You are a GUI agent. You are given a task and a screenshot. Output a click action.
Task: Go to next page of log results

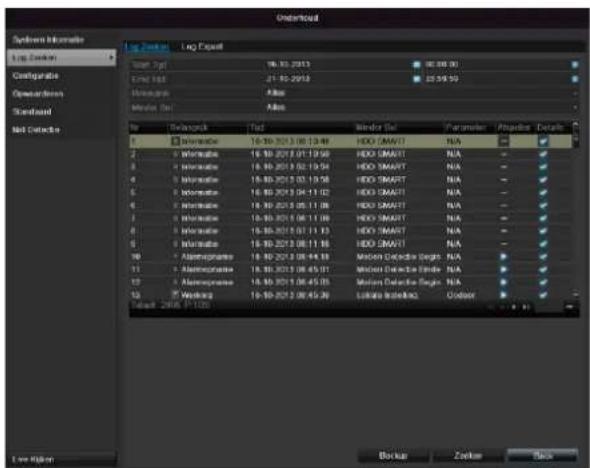[514, 307]
